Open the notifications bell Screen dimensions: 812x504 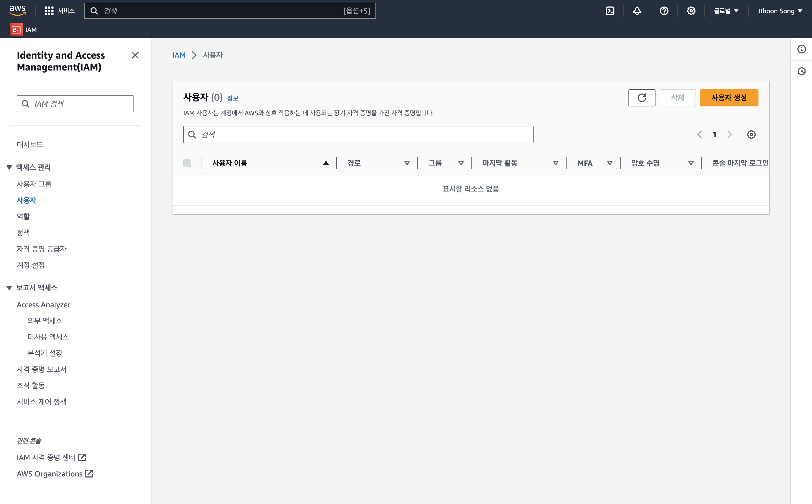click(637, 11)
